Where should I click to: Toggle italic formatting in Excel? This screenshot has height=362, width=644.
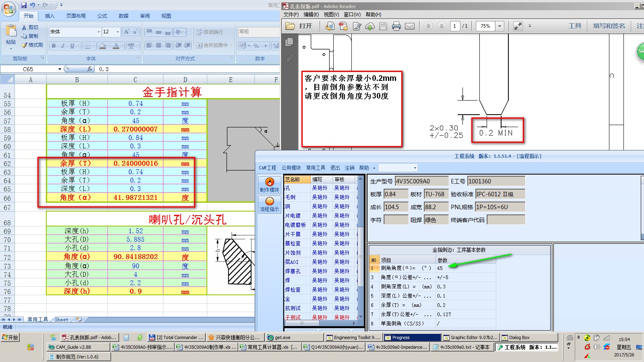pyautogui.click(x=63, y=46)
